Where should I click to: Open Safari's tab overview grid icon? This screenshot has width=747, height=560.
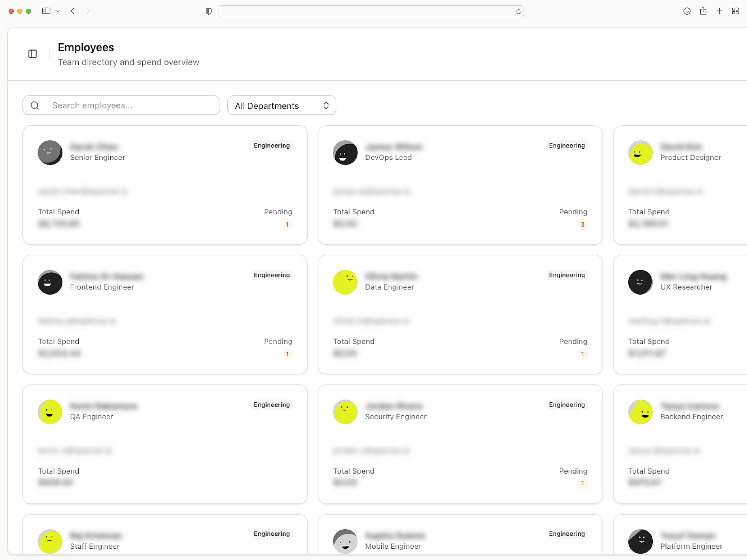735,11
